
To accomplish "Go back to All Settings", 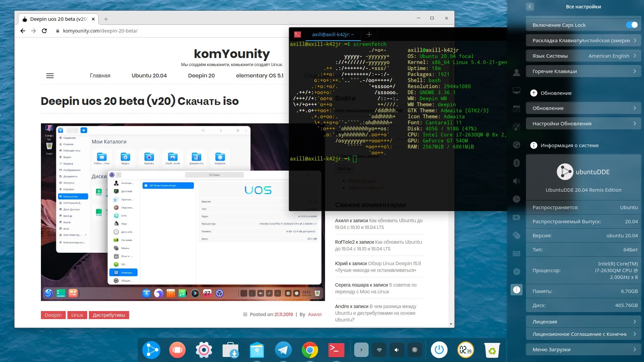I will 530,7.
